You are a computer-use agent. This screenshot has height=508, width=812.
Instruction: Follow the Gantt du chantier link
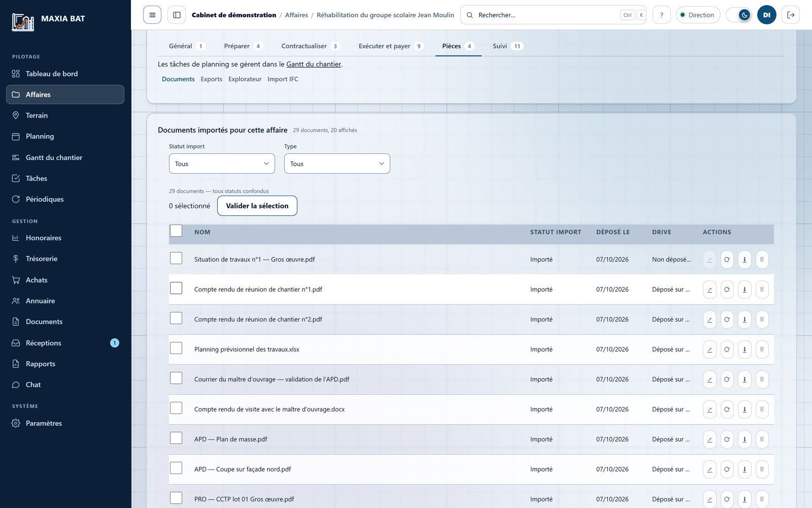314,65
